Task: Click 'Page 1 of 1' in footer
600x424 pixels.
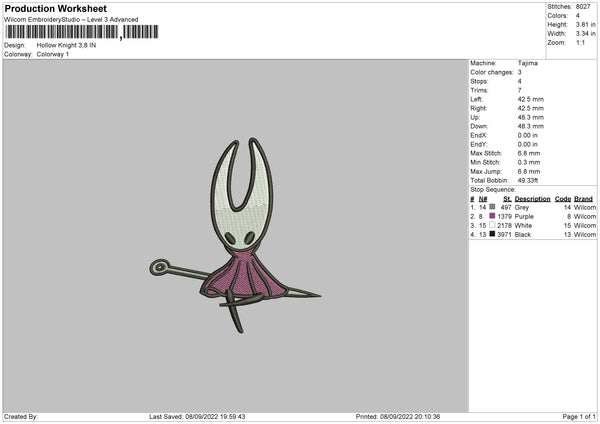Action: coord(579,416)
